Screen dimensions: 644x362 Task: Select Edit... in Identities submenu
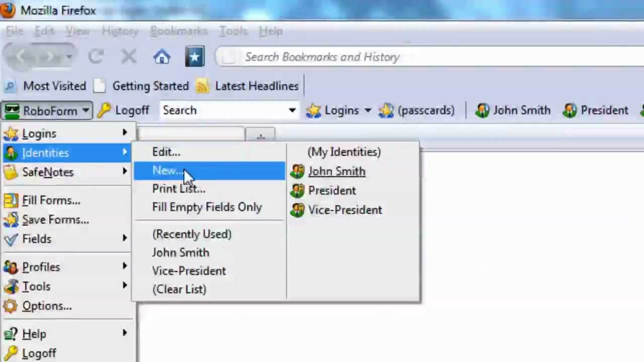166,152
